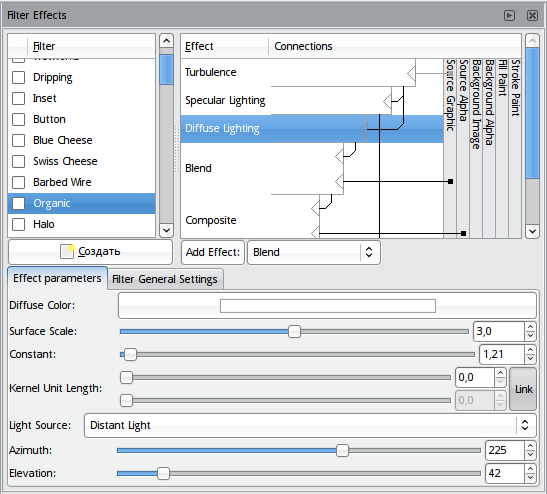Click filter list scroll down arrow

coord(166,231)
